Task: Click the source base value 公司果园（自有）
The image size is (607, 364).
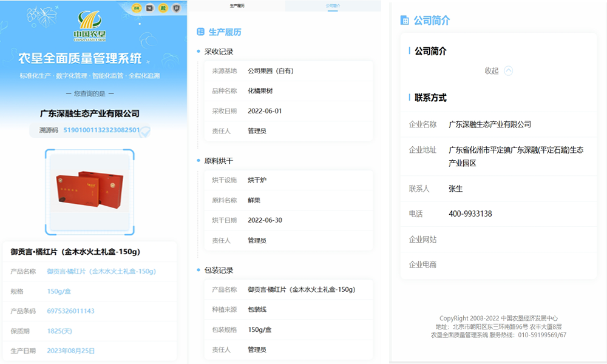Action: pyautogui.click(x=271, y=71)
